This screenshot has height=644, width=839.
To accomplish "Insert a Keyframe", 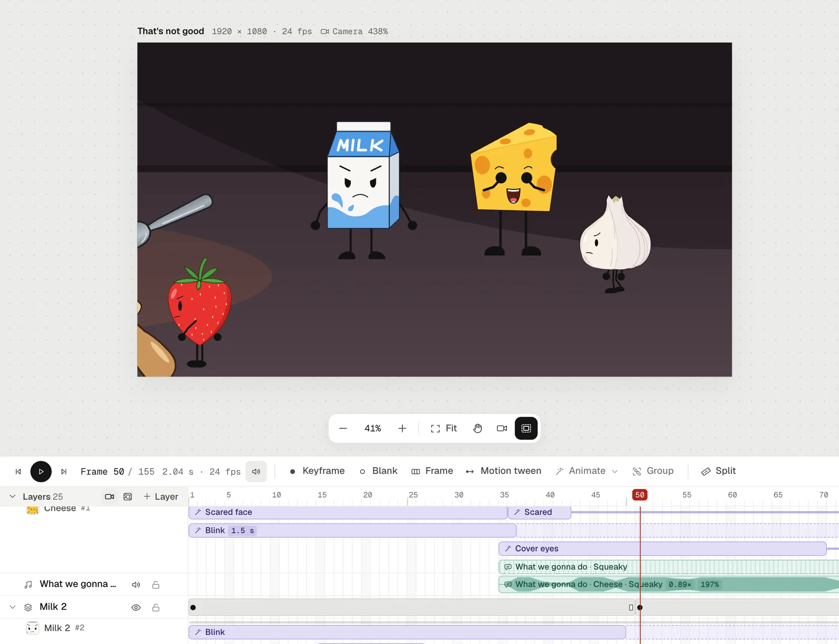I will (x=317, y=471).
